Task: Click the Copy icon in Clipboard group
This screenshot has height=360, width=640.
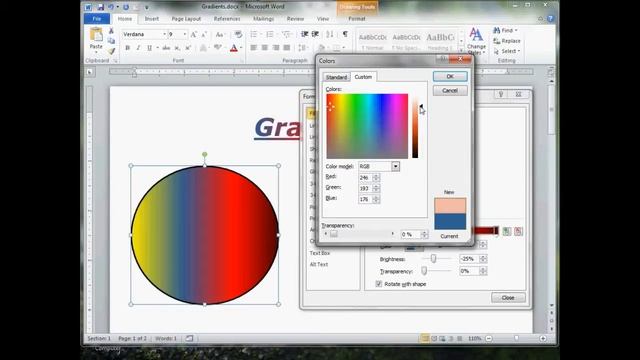Action: coord(111,41)
